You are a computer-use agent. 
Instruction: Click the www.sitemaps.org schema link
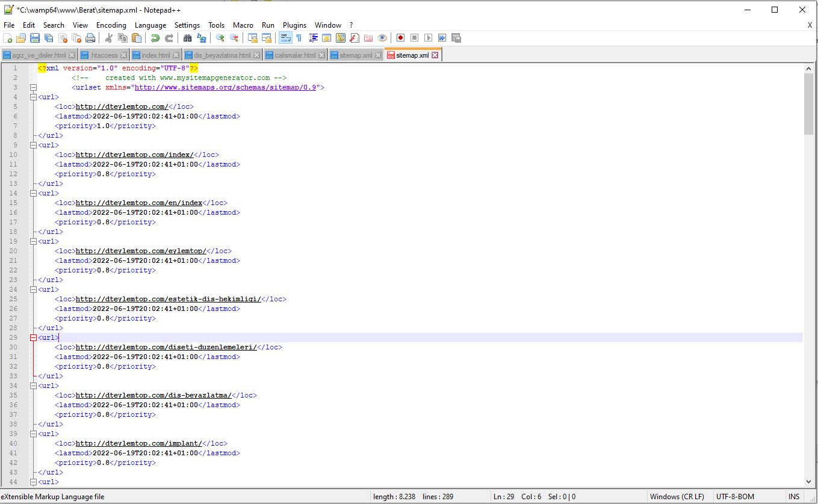click(226, 87)
